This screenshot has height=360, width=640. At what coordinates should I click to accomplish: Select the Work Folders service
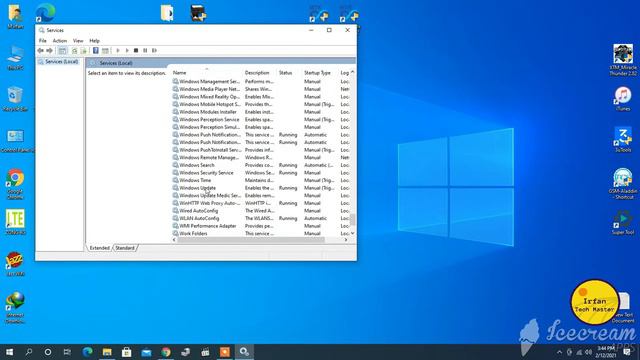pos(261,233)
